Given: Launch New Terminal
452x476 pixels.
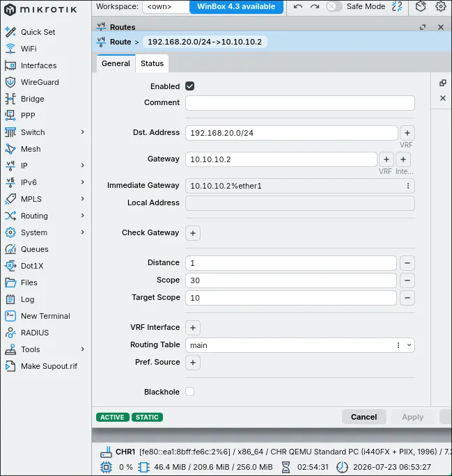Looking at the screenshot, I should point(45,316).
